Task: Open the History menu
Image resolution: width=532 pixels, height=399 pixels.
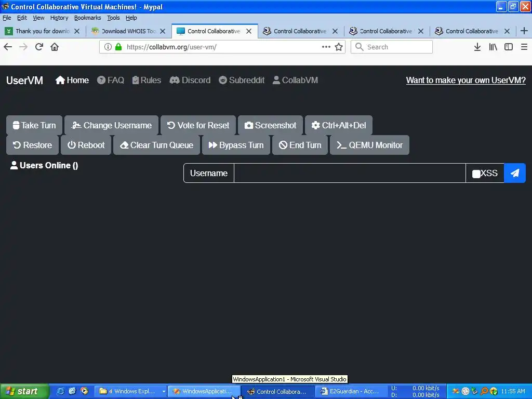Action: (59, 18)
